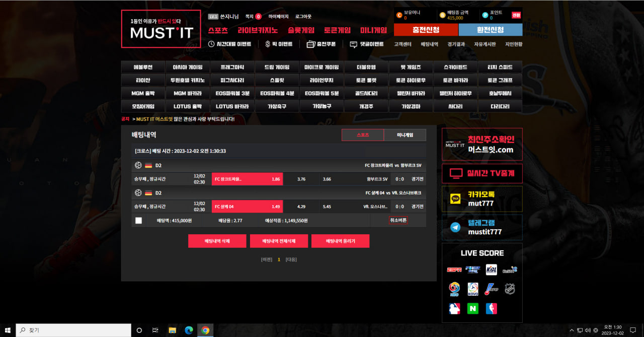Click the KBL basketball league logo
The height and width of the screenshot is (337, 644).
491,269
